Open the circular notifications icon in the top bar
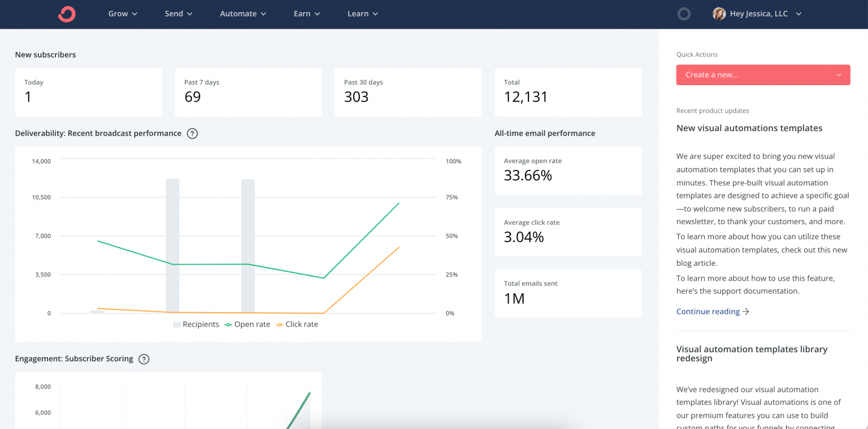 (x=684, y=14)
